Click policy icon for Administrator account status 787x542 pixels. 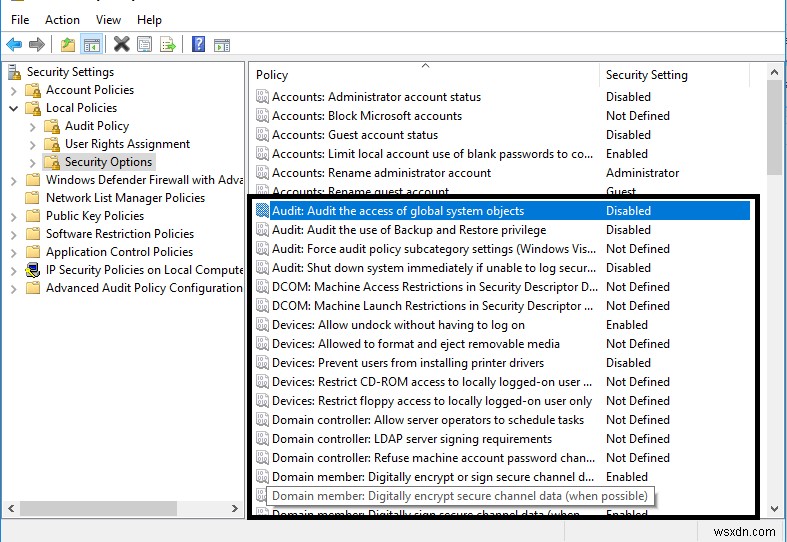pyautogui.click(x=262, y=96)
